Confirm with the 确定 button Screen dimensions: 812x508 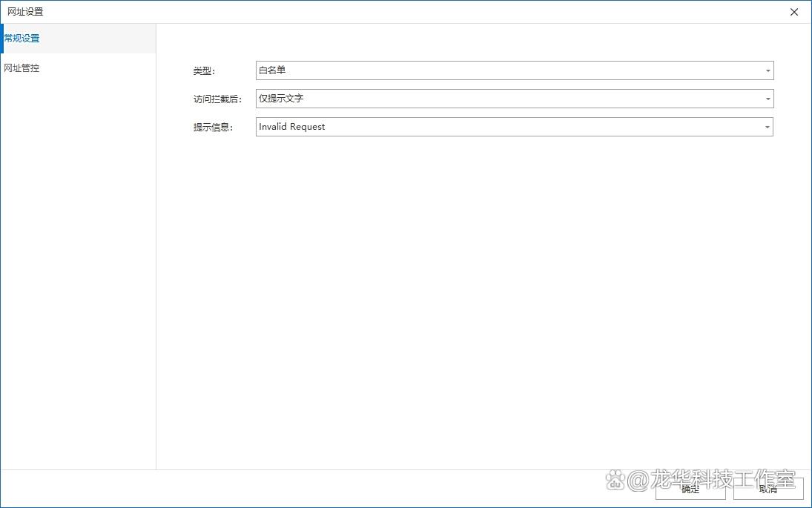pos(690,489)
